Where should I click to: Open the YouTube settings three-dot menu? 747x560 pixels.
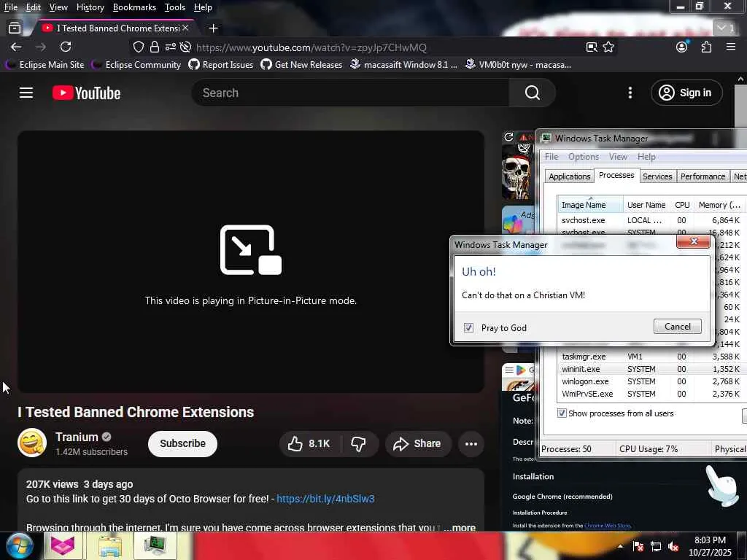pyautogui.click(x=630, y=93)
